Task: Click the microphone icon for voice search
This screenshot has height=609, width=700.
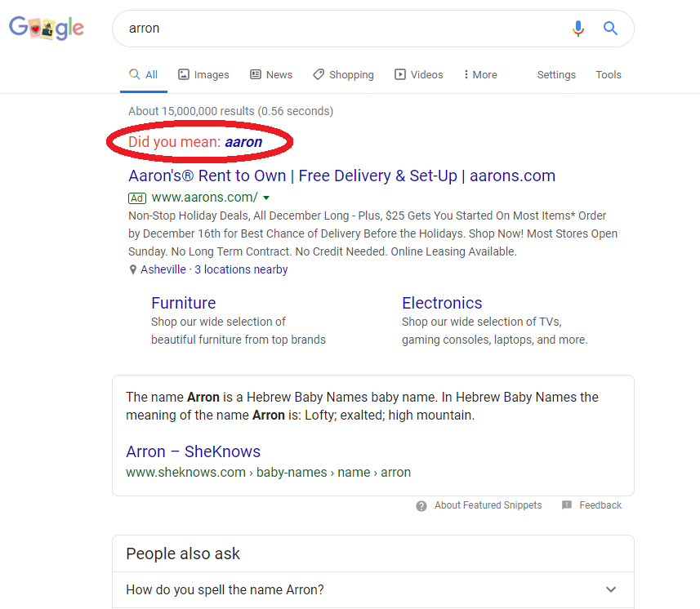Action: 578,28
